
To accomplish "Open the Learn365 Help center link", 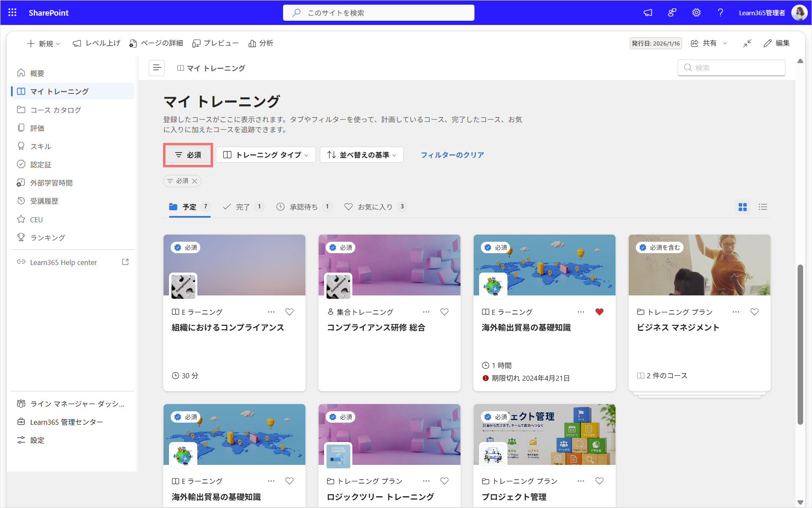I will [73, 262].
